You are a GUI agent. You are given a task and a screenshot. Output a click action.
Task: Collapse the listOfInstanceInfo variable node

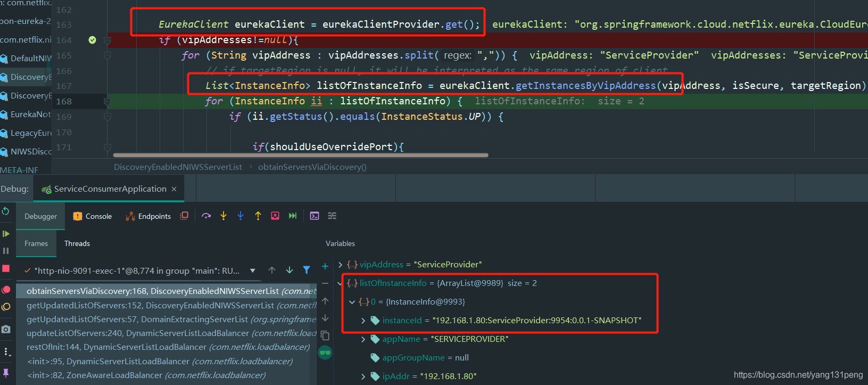point(340,283)
